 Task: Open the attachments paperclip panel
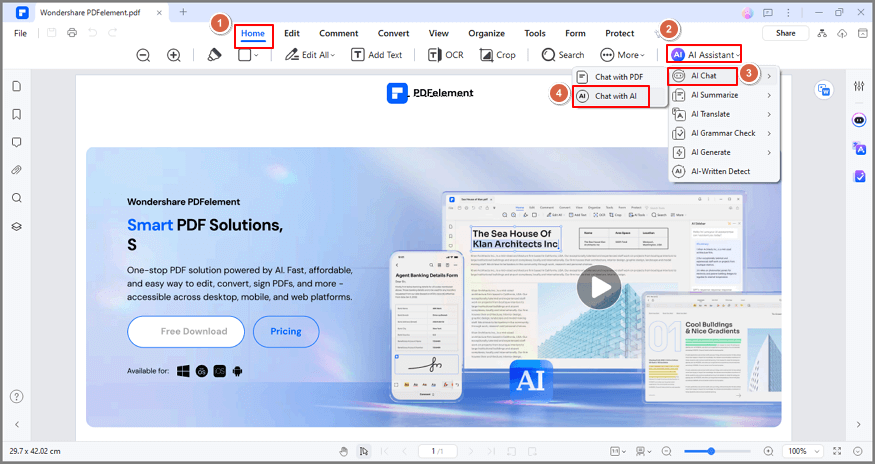(x=17, y=170)
